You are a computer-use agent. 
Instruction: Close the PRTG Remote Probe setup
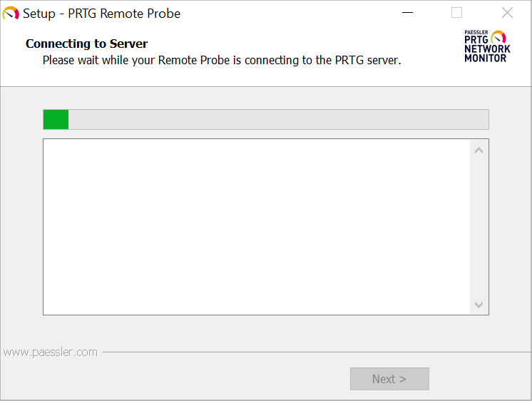[x=507, y=13]
